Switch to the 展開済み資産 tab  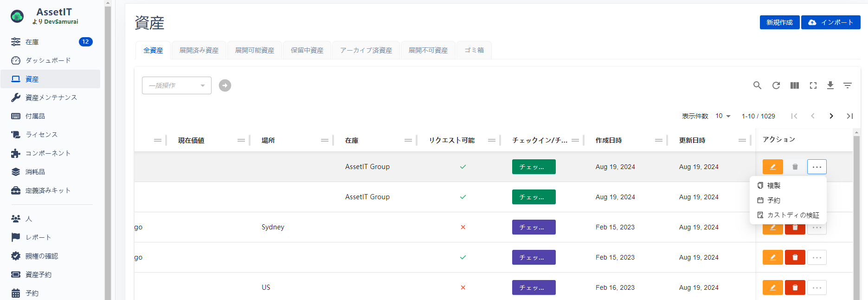[x=199, y=50]
